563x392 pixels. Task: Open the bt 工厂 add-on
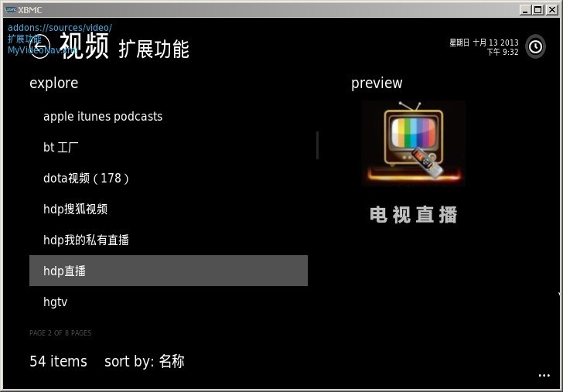coord(169,147)
